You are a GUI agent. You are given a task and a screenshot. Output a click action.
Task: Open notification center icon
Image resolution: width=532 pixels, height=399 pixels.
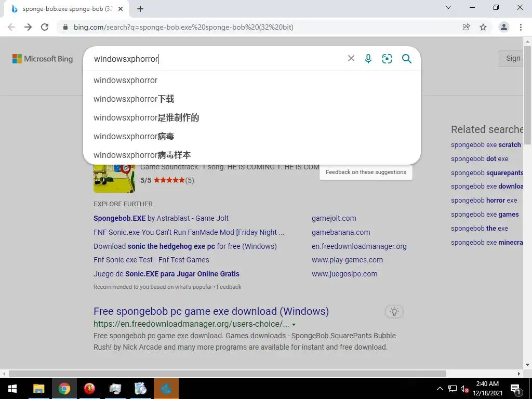click(x=515, y=389)
